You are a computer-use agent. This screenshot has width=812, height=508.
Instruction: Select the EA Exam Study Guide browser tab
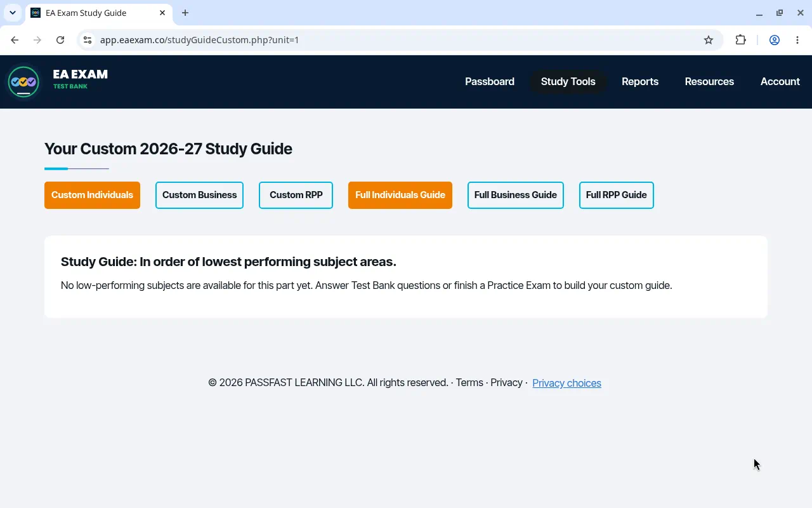99,13
